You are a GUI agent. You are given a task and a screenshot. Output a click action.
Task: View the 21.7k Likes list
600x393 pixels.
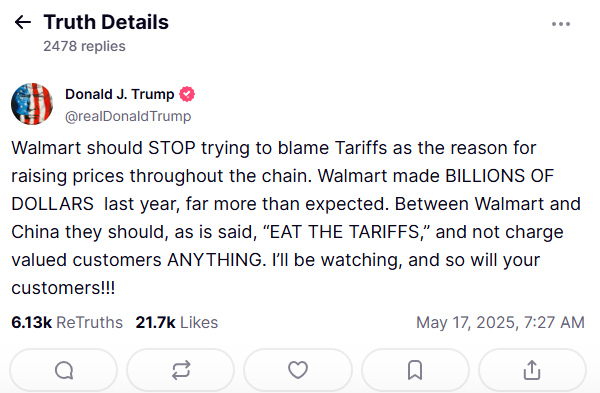[x=177, y=323]
